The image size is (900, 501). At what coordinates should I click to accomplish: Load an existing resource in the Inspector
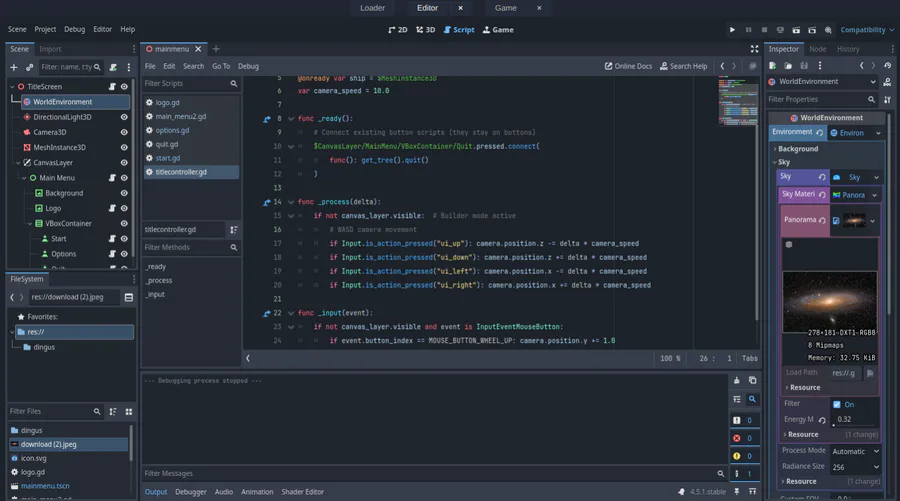click(788, 66)
